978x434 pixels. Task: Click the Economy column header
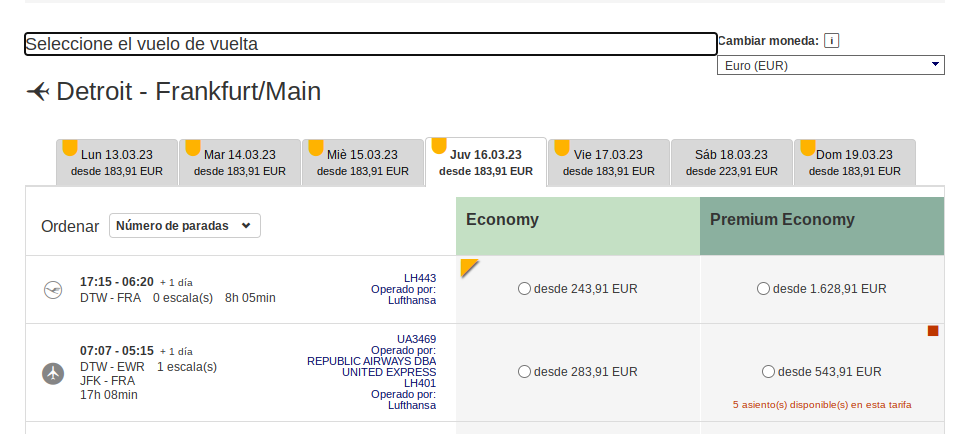(578, 226)
